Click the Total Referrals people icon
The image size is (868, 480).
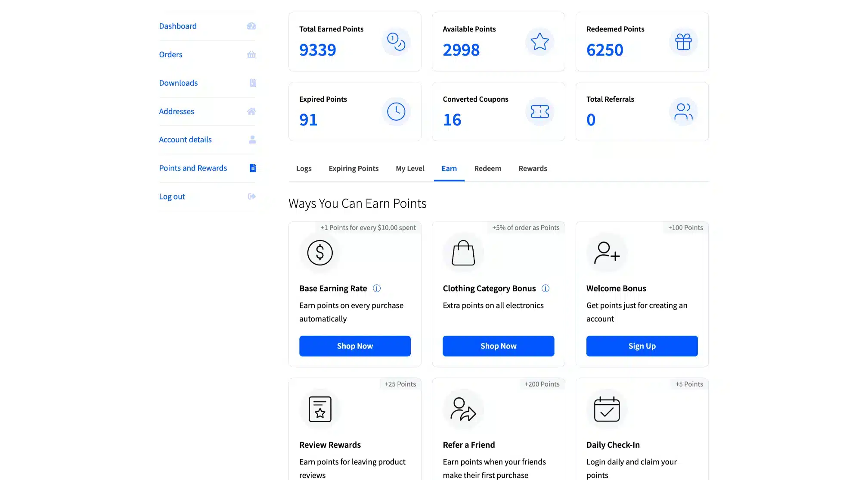pos(683,112)
